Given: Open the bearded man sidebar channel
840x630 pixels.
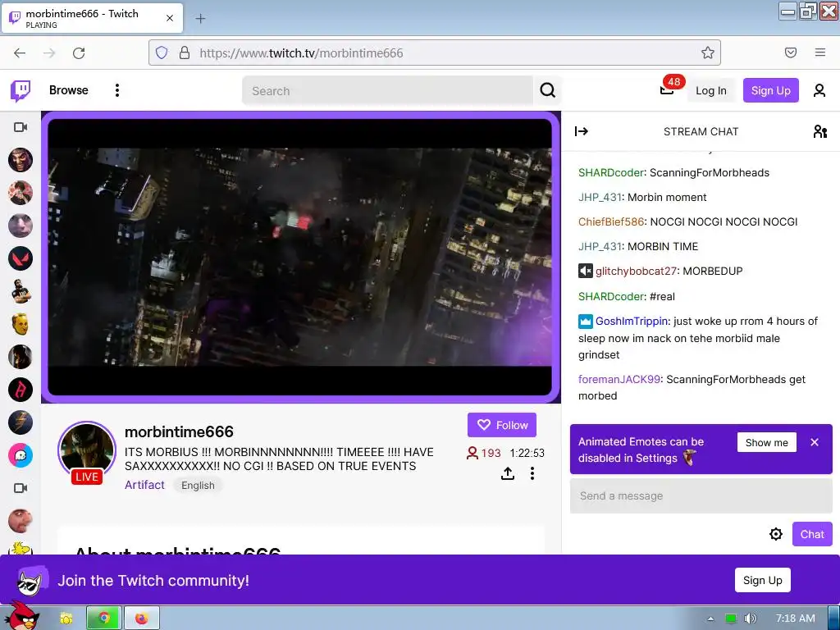Looking at the screenshot, I should point(21,291).
